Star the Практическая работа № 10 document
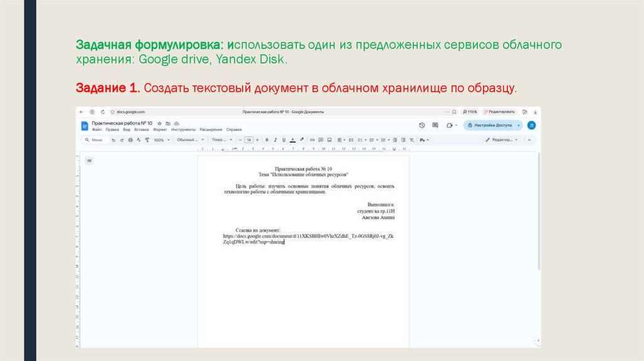 pyautogui.click(x=160, y=123)
